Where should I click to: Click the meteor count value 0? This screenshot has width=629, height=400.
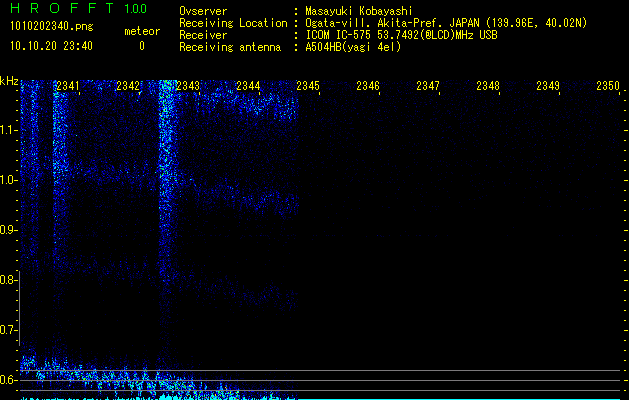[x=142, y=46]
